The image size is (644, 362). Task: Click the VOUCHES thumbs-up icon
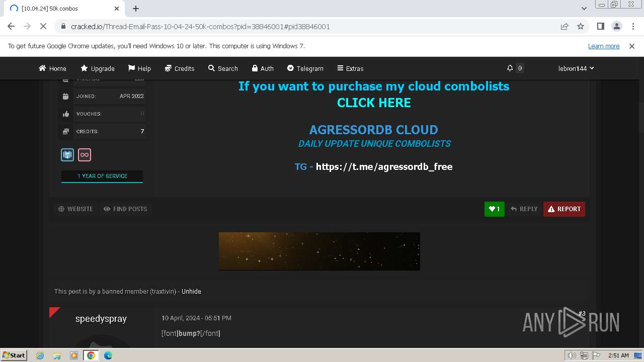pyautogui.click(x=66, y=114)
